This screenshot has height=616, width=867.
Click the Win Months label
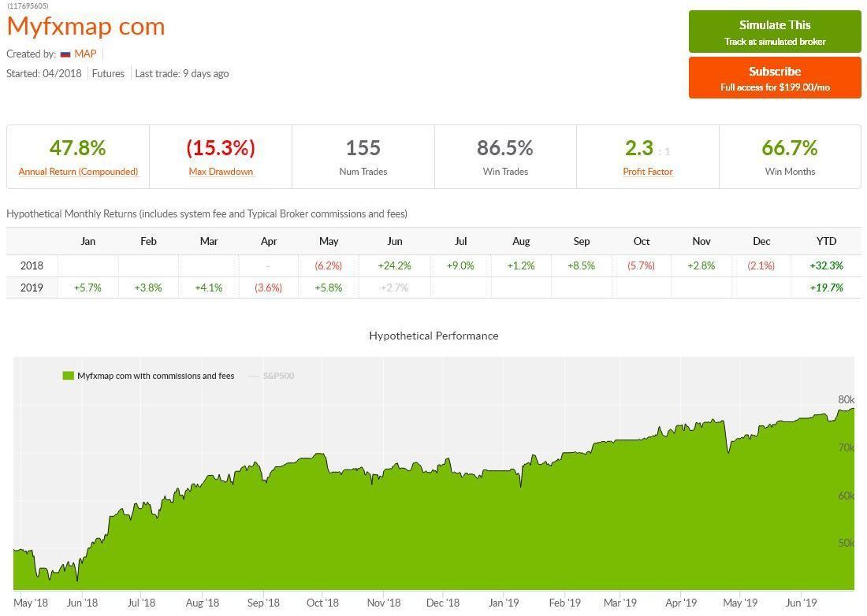(x=790, y=172)
